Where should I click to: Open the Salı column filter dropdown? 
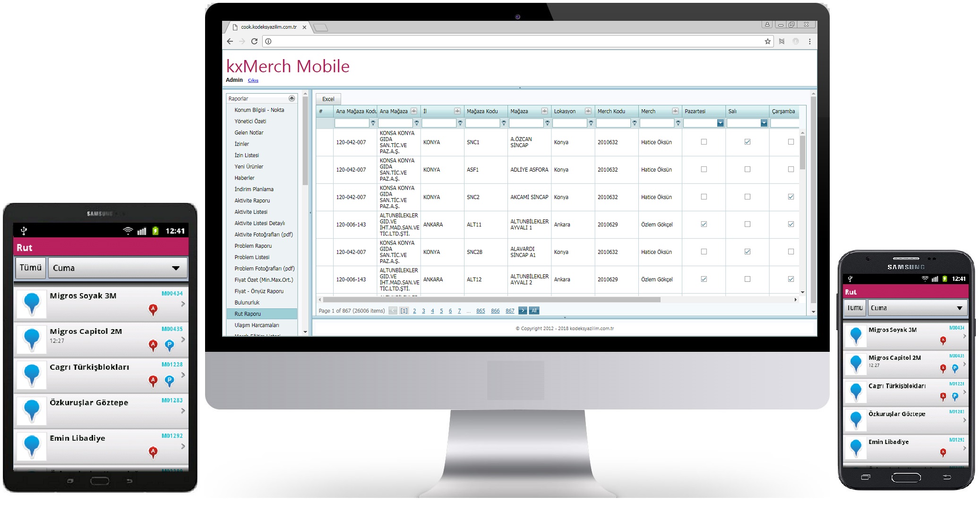tap(764, 123)
